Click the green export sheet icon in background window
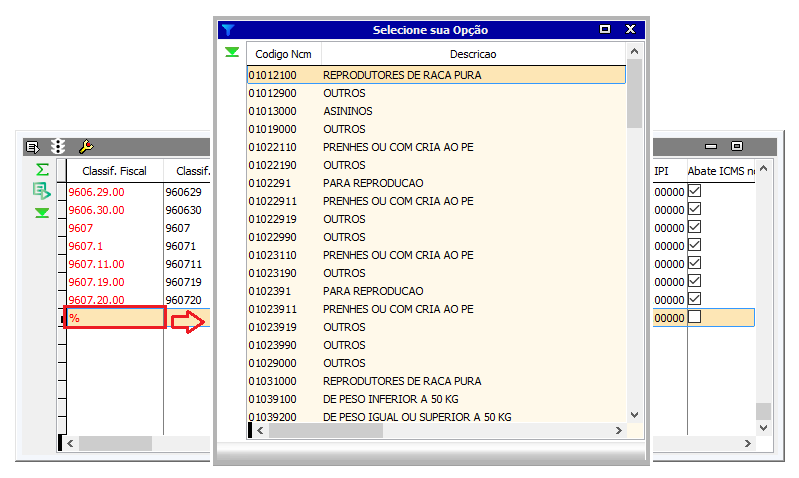 pos(42,191)
